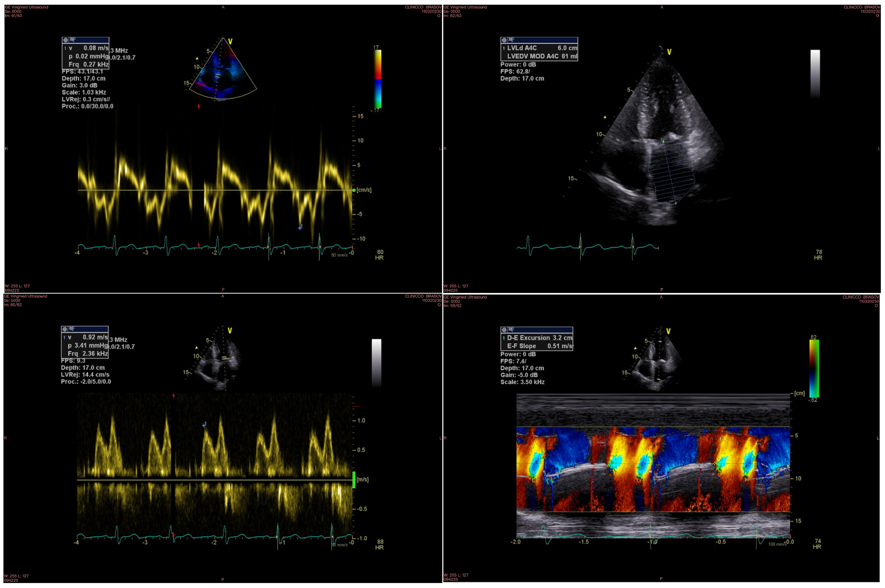Click the blue caliper cursor on the PW Doppler spectrum
This screenshot has width=885, height=588.
click(204, 426)
